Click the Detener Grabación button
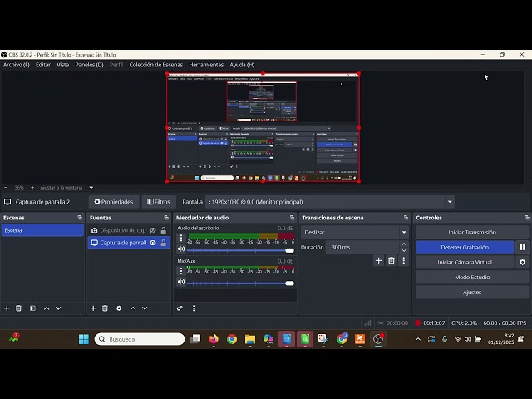532x399 pixels. [x=465, y=248]
